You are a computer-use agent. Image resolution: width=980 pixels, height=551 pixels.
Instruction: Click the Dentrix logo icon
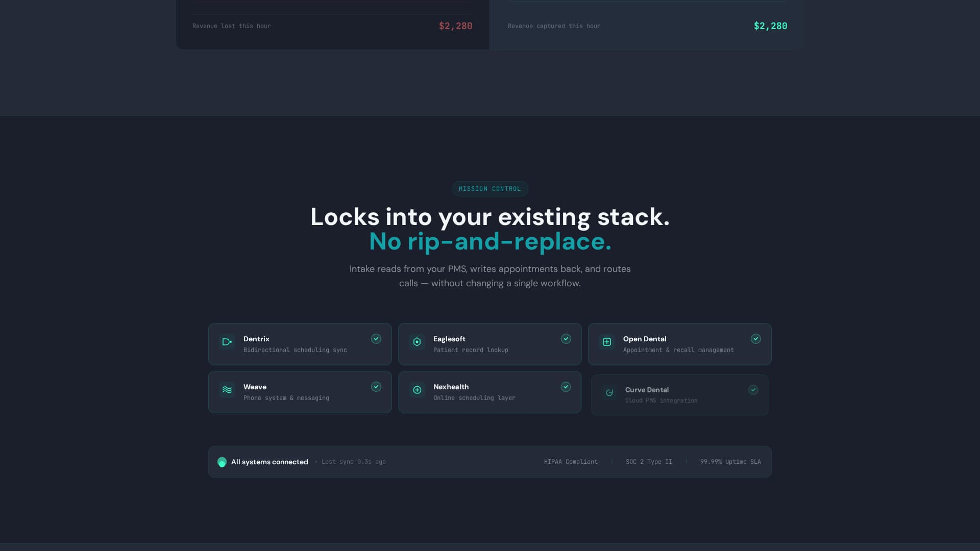pyautogui.click(x=227, y=342)
